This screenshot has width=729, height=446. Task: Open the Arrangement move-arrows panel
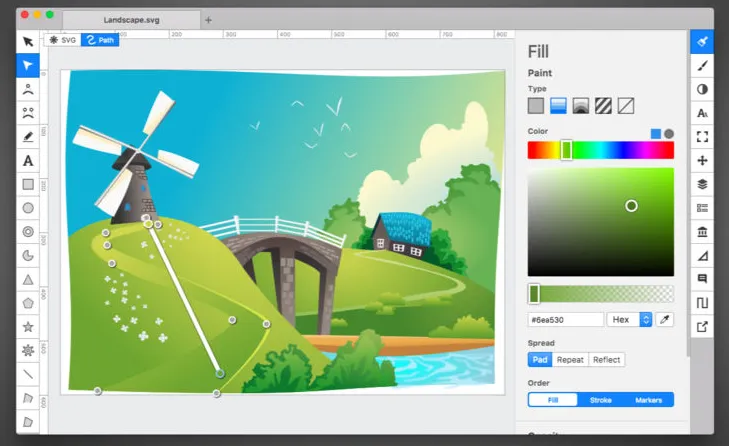[x=702, y=160]
